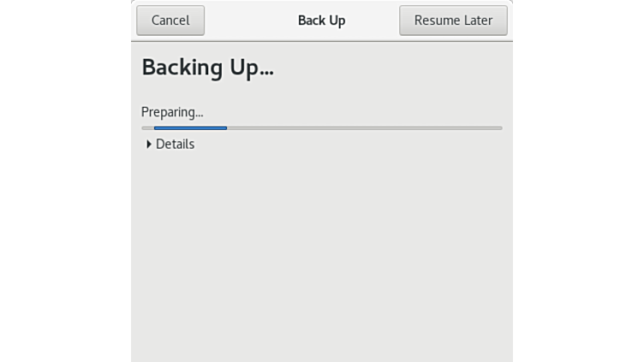
Task: Expand the Details disclosure triangle
Action: [149, 145]
